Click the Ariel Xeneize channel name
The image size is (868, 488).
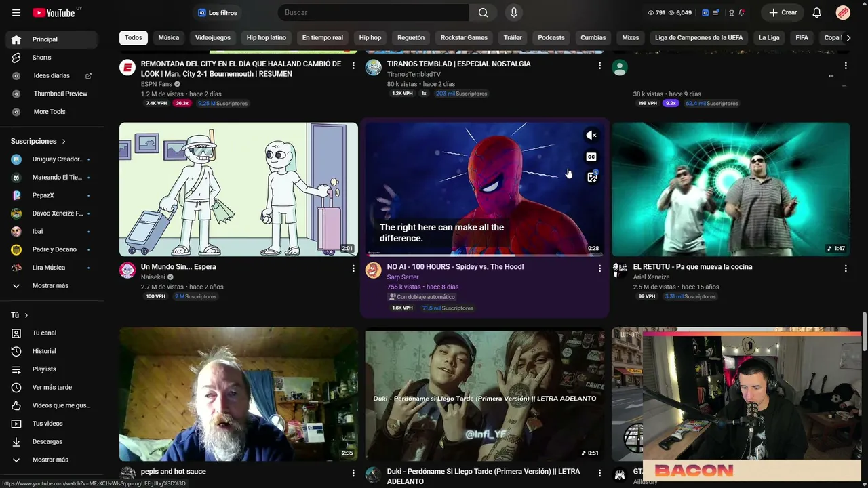point(651,277)
